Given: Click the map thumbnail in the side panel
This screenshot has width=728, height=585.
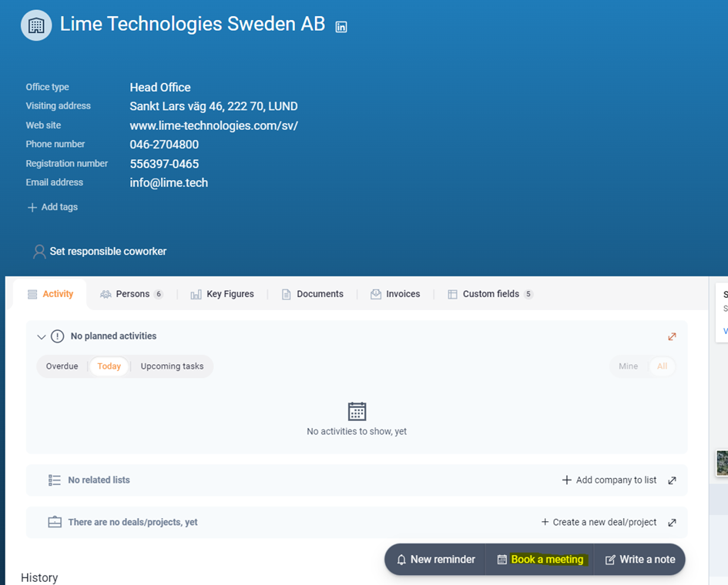Looking at the screenshot, I should [x=722, y=463].
